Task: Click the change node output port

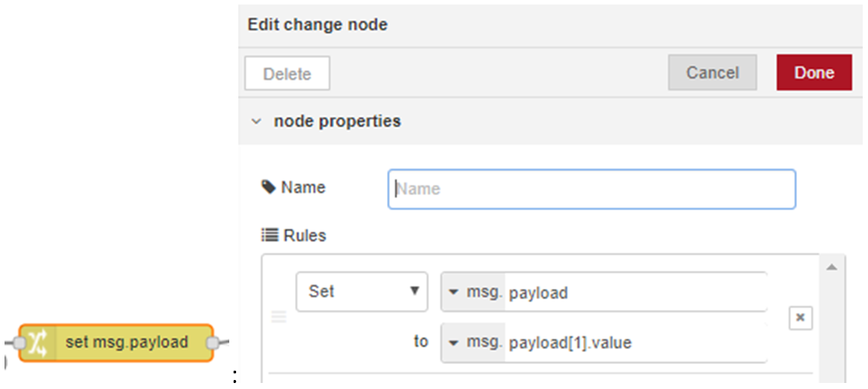Action: point(213,344)
